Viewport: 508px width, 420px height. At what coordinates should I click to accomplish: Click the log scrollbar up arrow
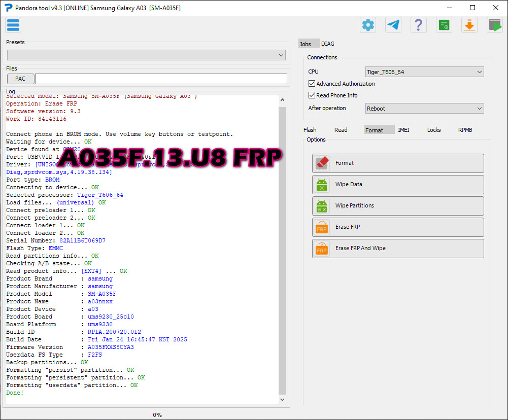(x=282, y=100)
